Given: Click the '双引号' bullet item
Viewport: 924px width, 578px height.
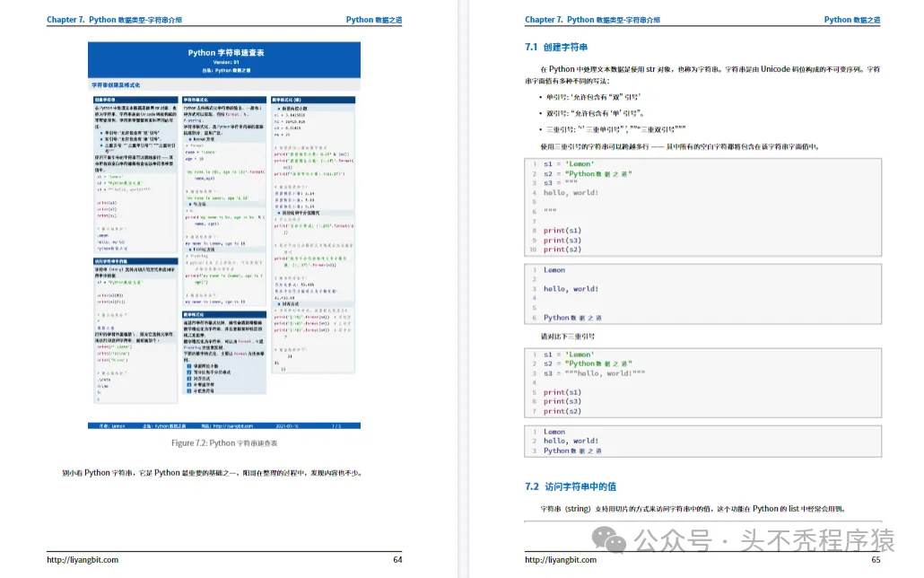Looking at the screenshot, I should coord(595,113).
